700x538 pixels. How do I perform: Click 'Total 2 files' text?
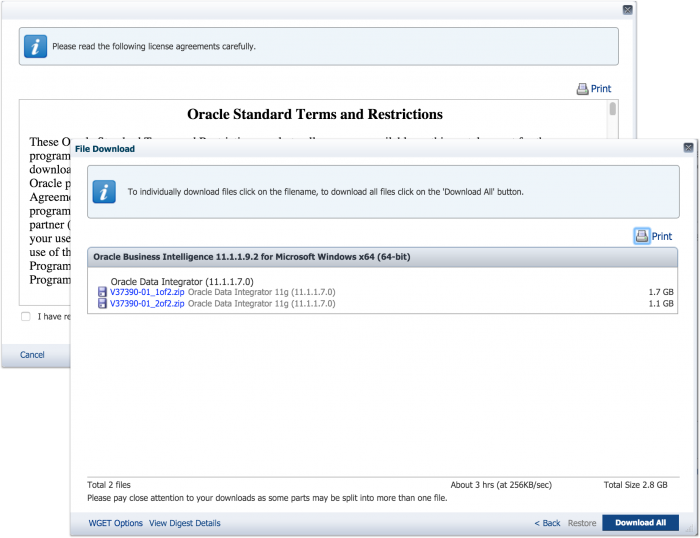109,485
